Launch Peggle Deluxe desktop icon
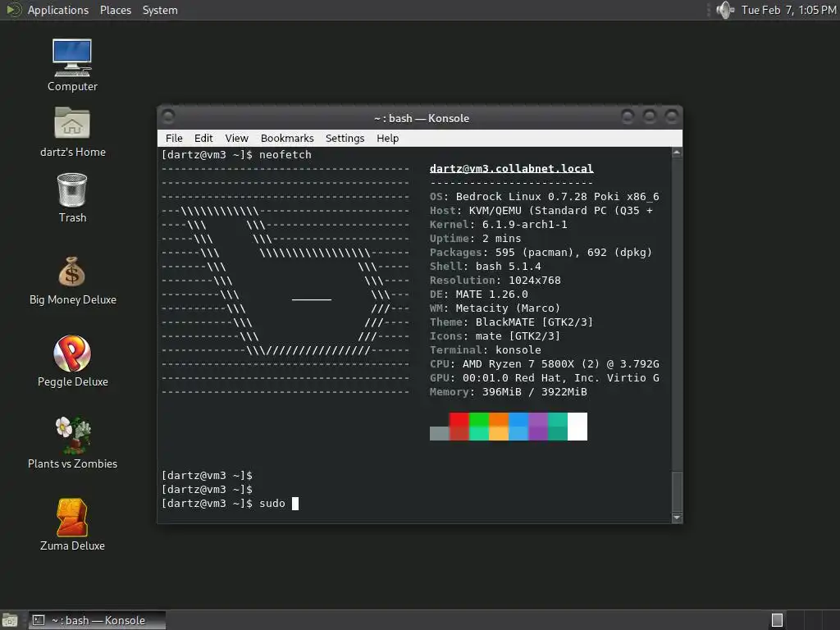This screenshot has height=630, width=840. coord(72,362)
